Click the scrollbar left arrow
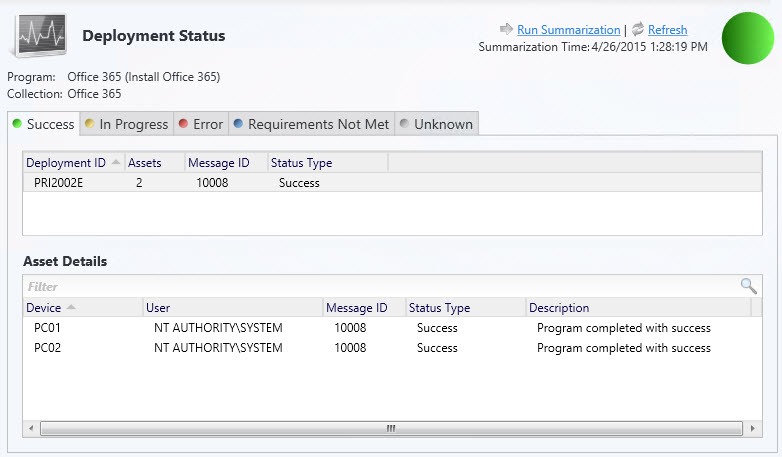The image size is (782, 457). tap(33, 428)
